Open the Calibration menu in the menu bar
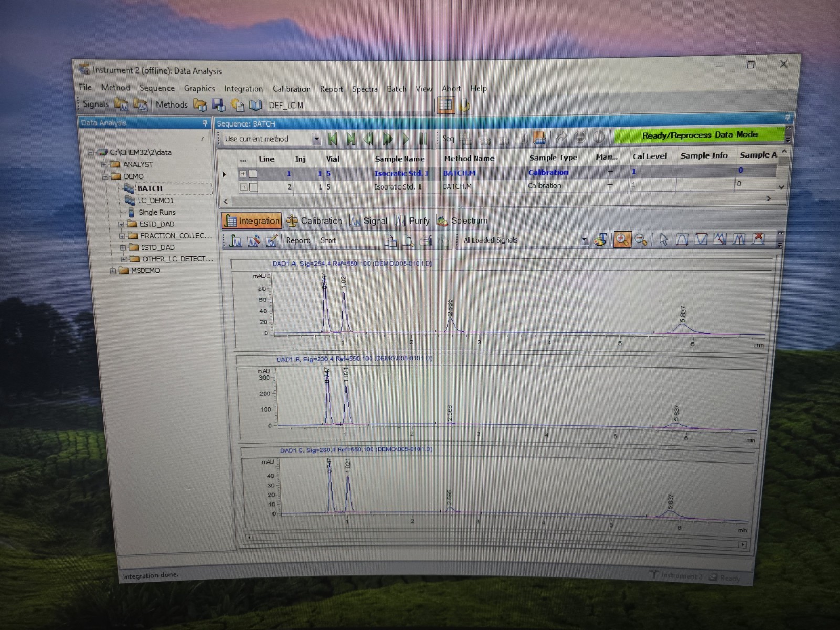840x630 pixels. pos(291,89)
